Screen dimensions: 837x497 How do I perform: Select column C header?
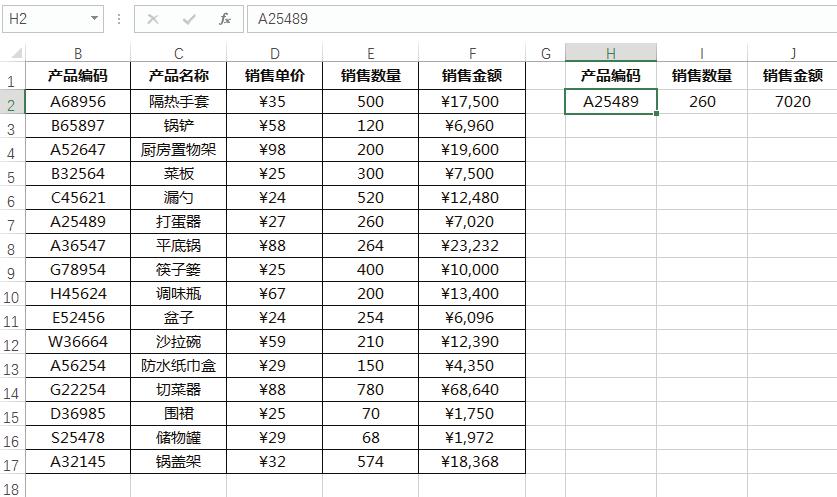click(x=178, y=53)
